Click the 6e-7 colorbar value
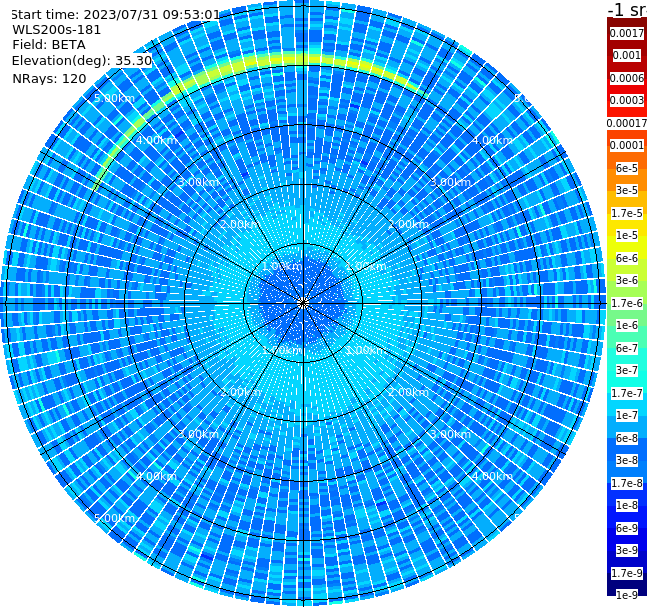 coord(627,348)
